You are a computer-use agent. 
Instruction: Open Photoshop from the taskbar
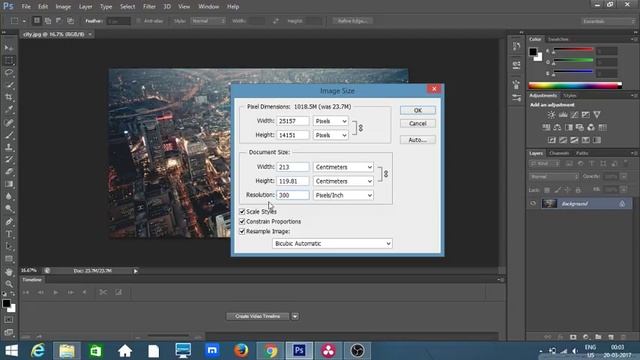(299, 351)
